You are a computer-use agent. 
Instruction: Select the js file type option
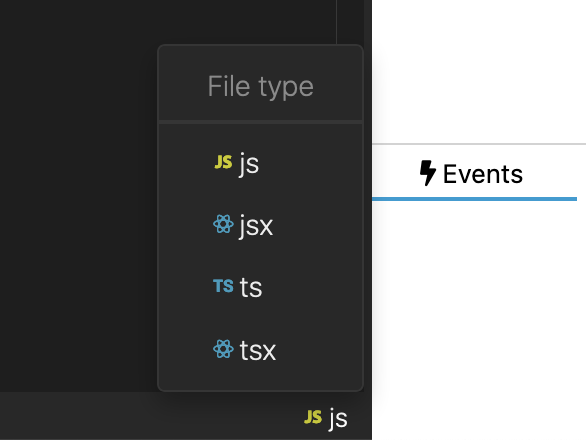tap(260, 163)
